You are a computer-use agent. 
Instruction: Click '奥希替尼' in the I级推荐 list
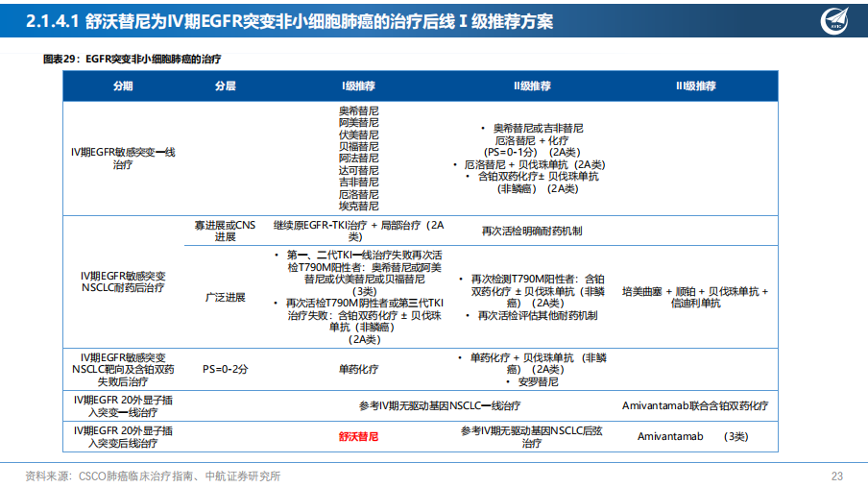point(359,110)
